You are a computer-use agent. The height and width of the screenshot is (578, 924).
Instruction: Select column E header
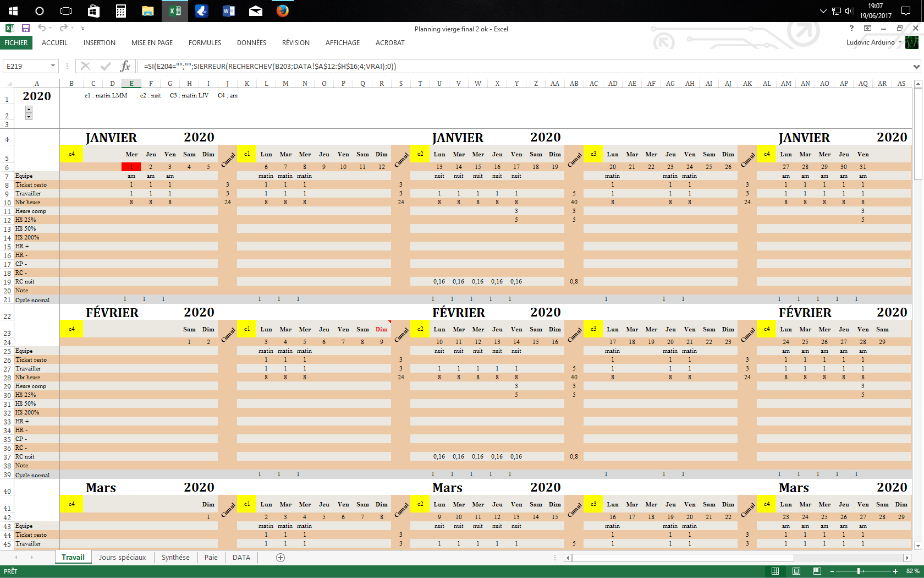pos(131,84)
